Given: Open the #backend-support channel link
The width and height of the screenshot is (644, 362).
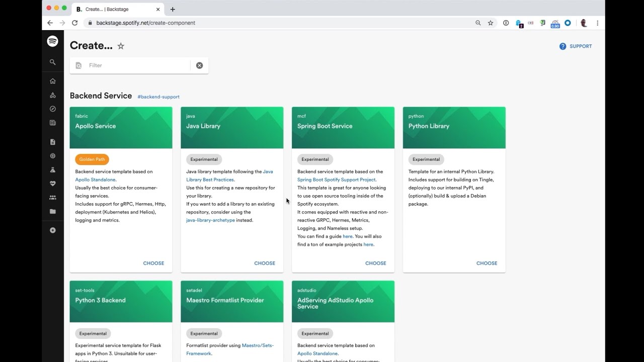Looking at the screenshot, I should click(158, 97).
